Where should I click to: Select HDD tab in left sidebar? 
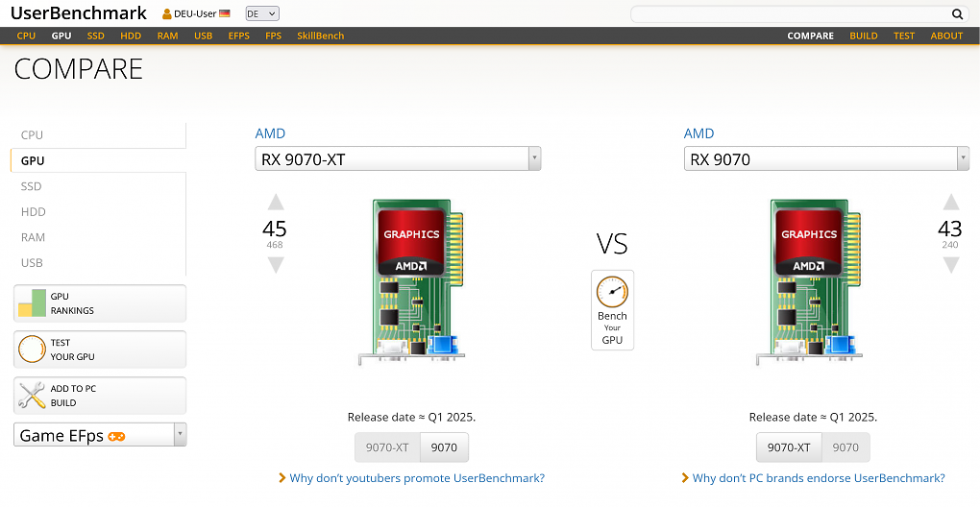tap(98, 211)
